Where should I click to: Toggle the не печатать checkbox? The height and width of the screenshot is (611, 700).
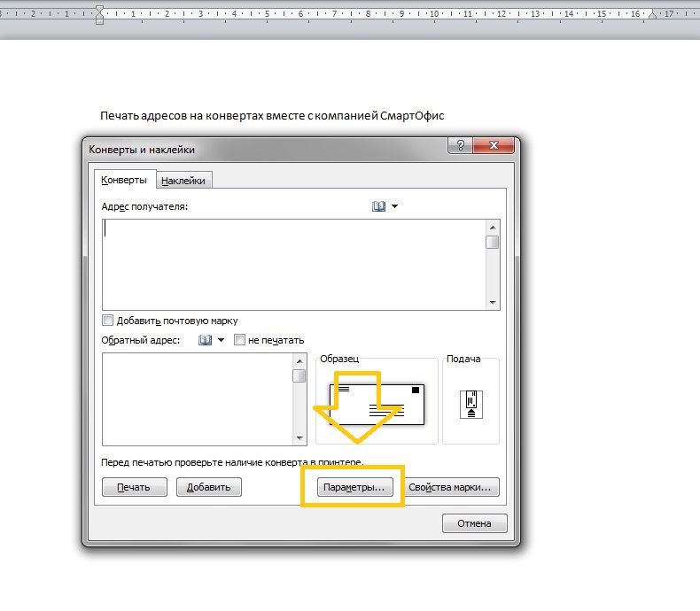pos(239,340)
